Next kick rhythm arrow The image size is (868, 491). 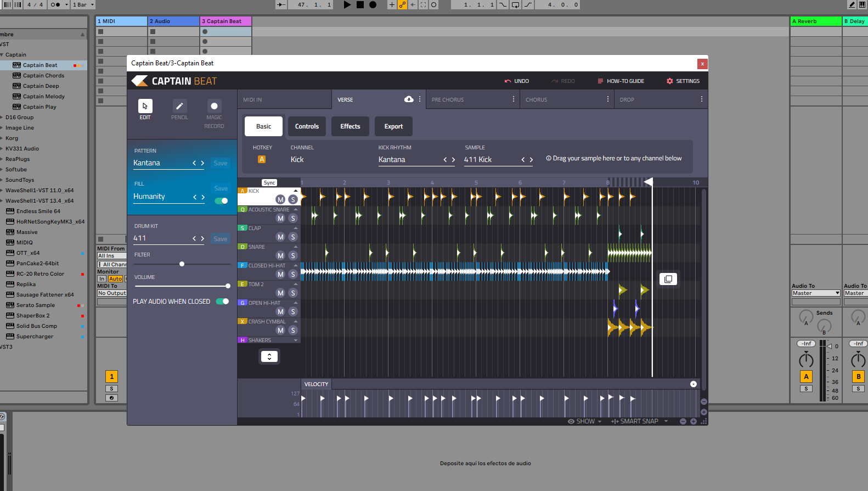[x=453, y=160]
